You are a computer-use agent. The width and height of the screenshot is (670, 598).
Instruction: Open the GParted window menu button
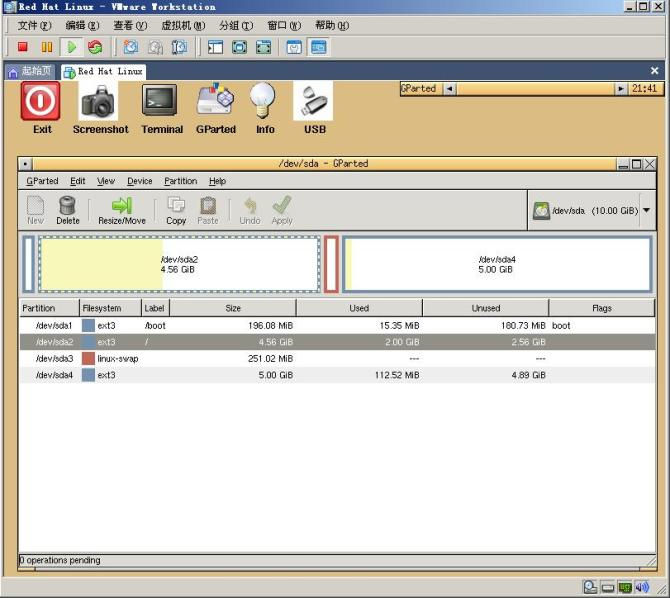click(x=26, y=164)
